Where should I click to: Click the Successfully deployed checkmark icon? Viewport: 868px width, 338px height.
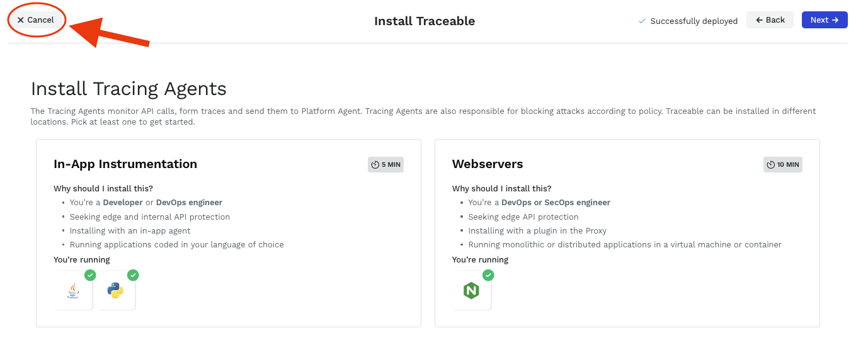[x=642, y=21]
